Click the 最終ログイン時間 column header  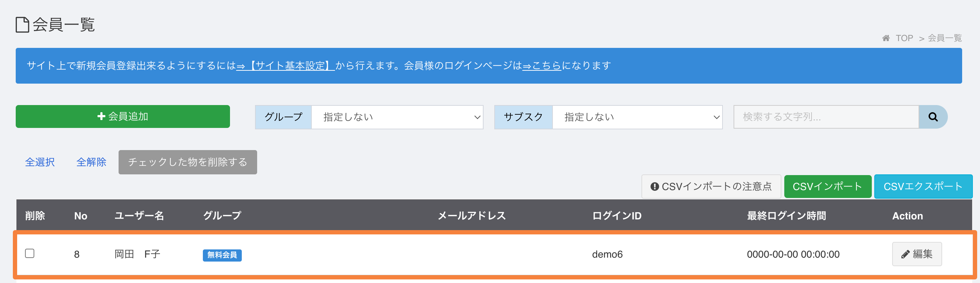tap(786, 216)
